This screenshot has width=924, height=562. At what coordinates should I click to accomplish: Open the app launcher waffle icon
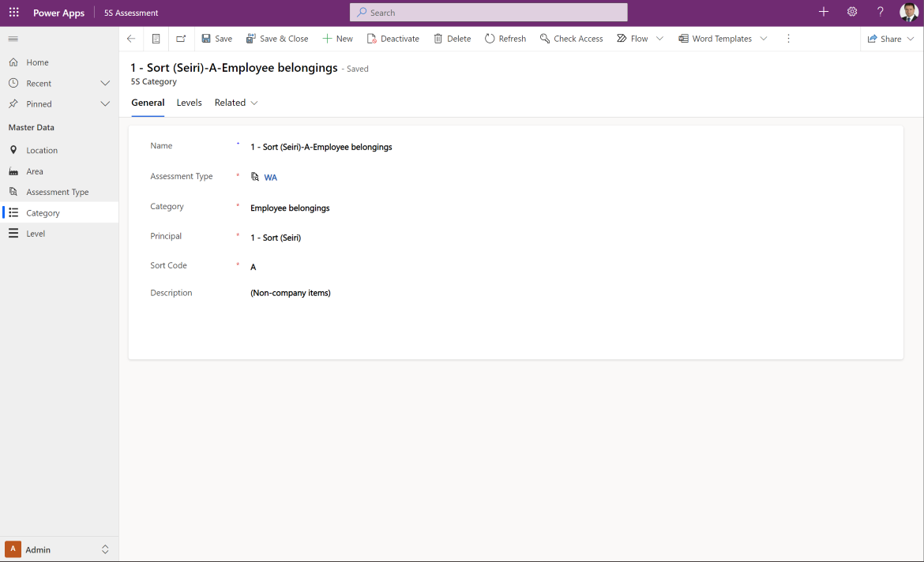(x=13, y=13)
